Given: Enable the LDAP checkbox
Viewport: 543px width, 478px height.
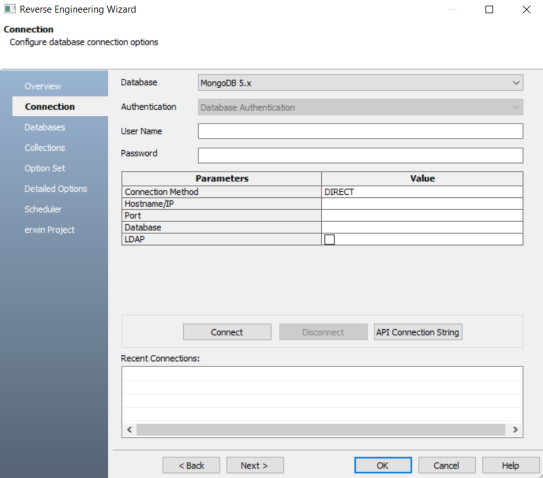Looking at the screenshot, I should pyautogui.click(x=329, y=239).
